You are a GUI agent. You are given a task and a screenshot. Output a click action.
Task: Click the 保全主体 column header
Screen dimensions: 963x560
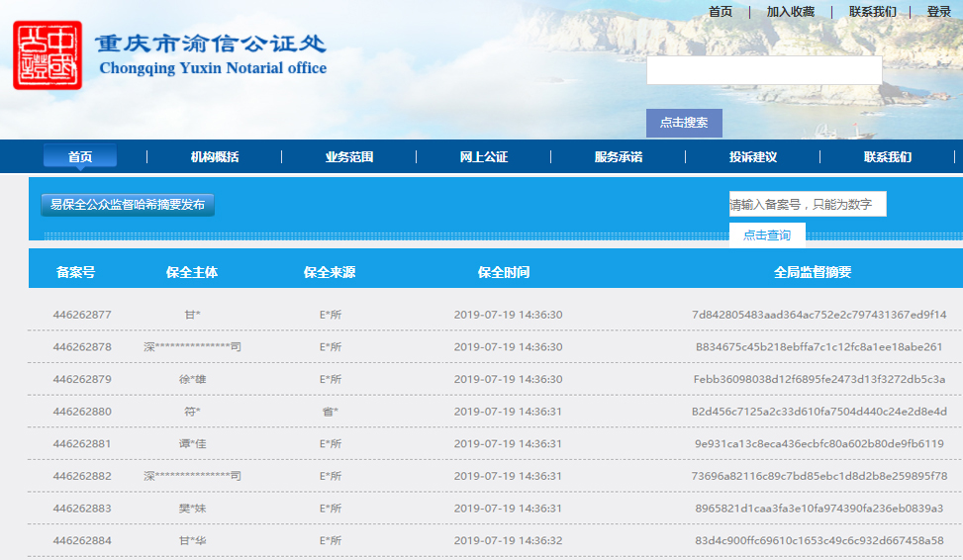pos(192,272)
